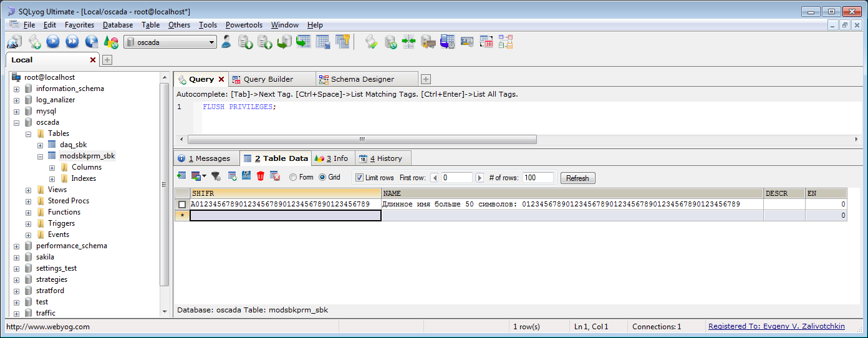Viewport: 868px width, 338px height.
Task: Open the Powertools menu
Action: coord(244,25)
